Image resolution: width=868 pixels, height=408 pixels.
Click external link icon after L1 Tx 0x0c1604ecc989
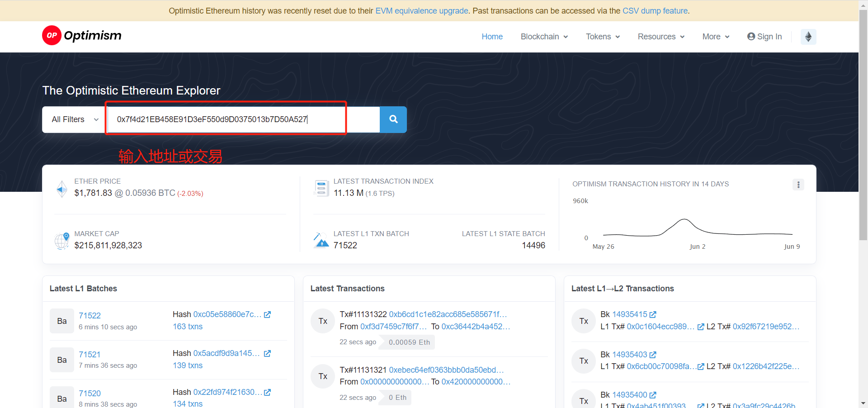click(700, 327)
